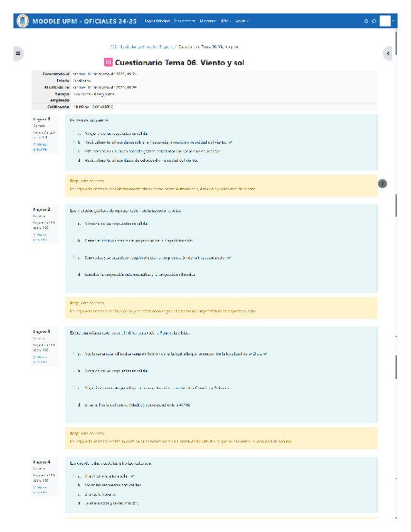This screenshot has width=411, height=532.
Task: Open the notifications bell icon
Action: (366, 21)
